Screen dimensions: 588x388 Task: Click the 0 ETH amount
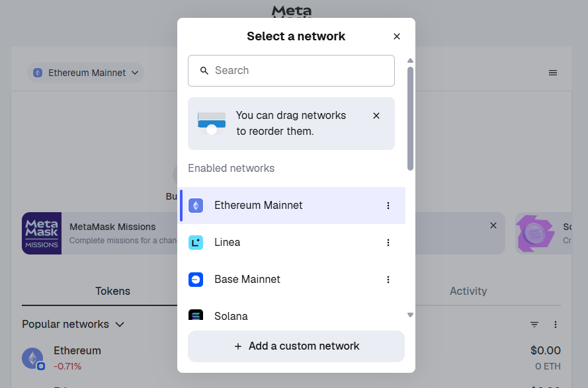pos(548,366)
